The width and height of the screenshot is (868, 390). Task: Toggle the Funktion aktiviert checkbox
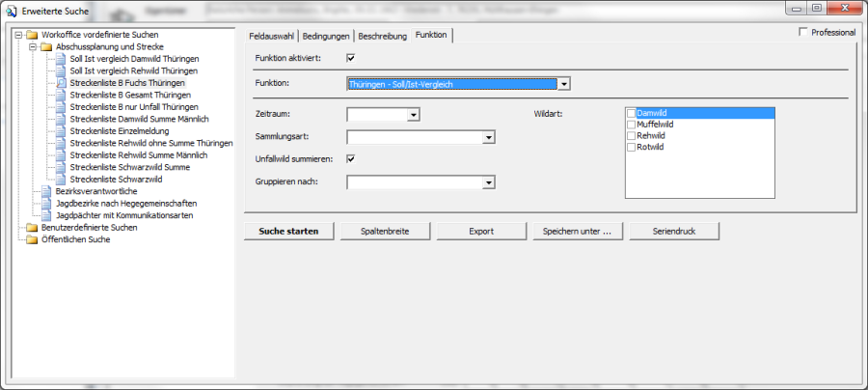coord(351,58)
